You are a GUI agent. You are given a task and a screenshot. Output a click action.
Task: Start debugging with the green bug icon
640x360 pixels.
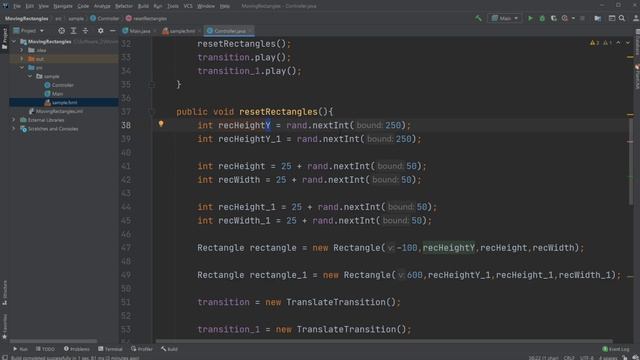[542, 18]
